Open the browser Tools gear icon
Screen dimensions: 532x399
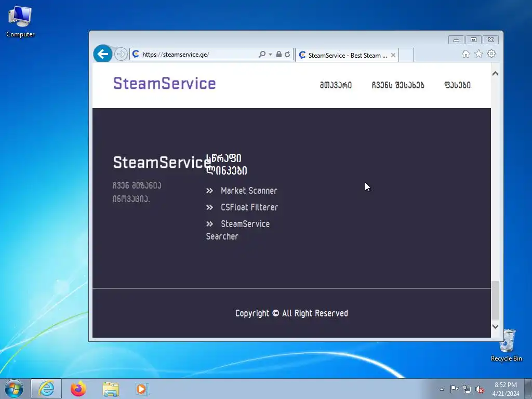pos(491,54)
